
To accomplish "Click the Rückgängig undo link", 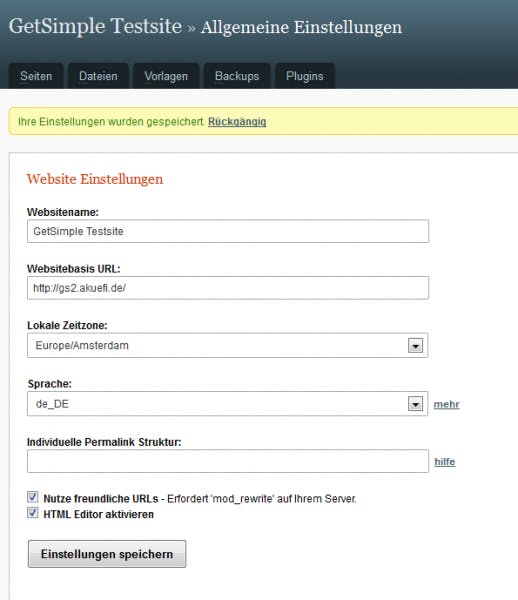I will coord(237,122).
